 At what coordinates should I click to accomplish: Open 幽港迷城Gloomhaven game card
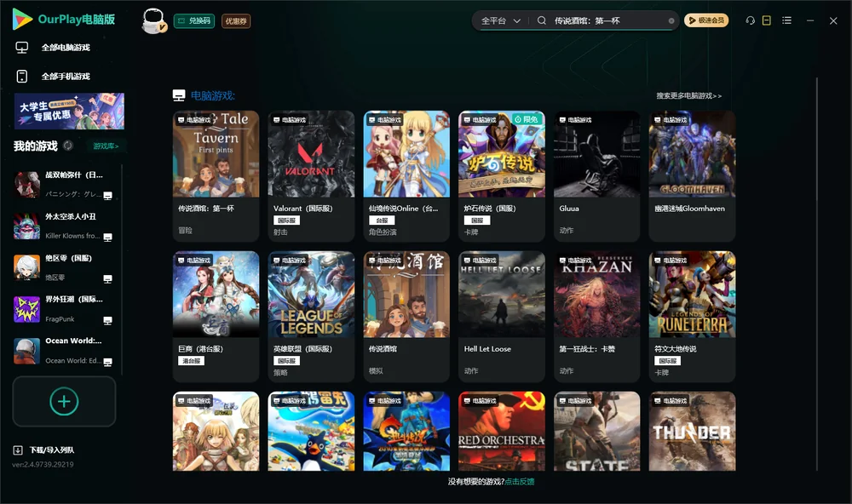[x=692, y=176]
